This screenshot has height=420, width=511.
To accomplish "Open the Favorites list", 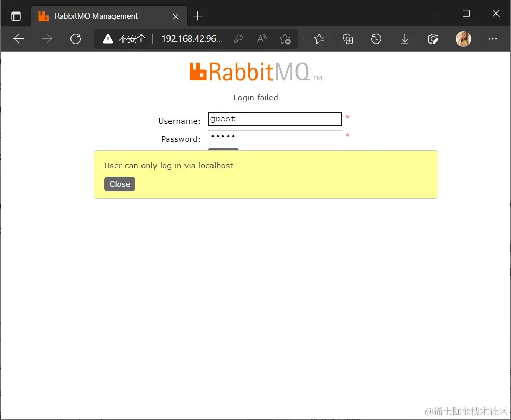I will click(x=319, y=39).
